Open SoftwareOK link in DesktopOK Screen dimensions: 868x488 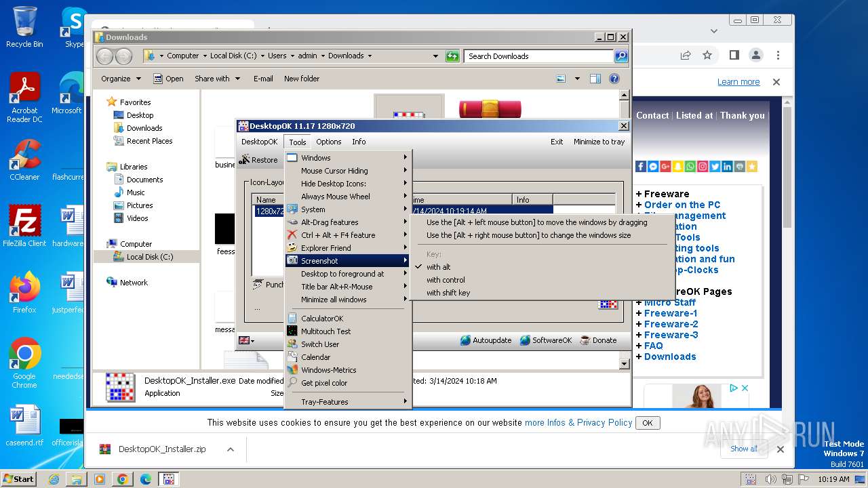click(x=546, y=340)
